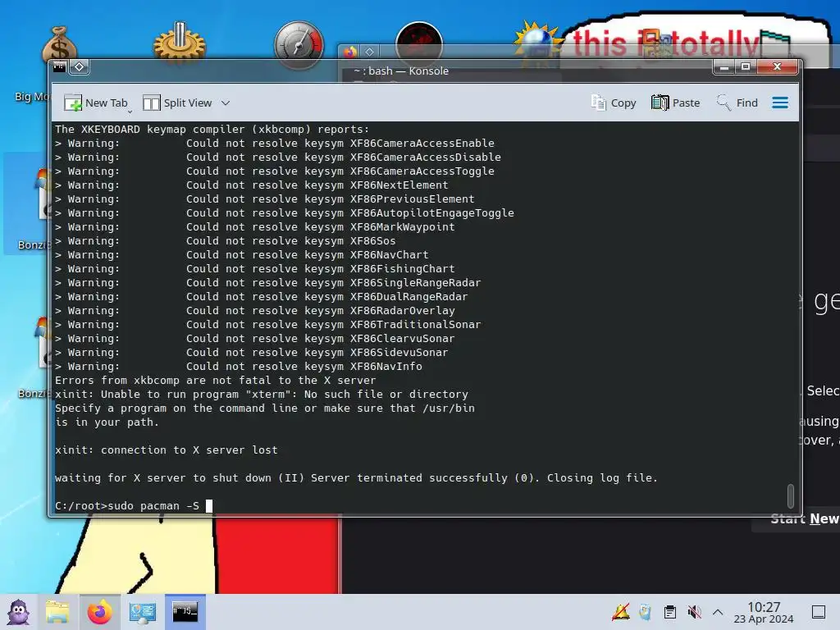Open the purple Bonzi application launcher
Screen dimensions: 840x630
(18, 612)
